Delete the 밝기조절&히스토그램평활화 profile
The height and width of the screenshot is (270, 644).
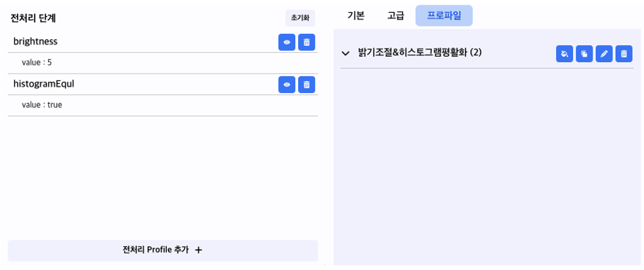pos(624,54)
